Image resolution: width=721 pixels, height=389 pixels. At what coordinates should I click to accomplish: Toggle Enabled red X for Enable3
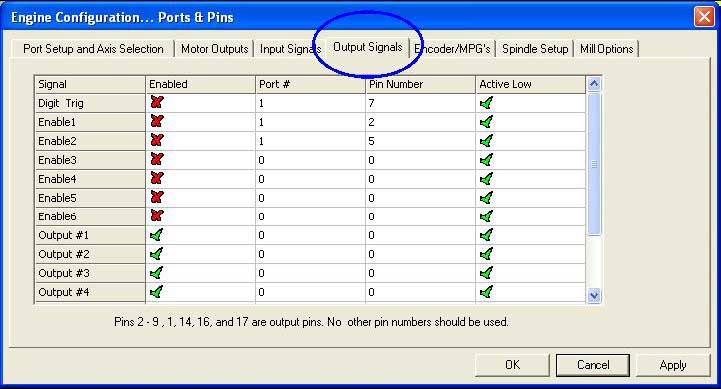coord(157,160)
